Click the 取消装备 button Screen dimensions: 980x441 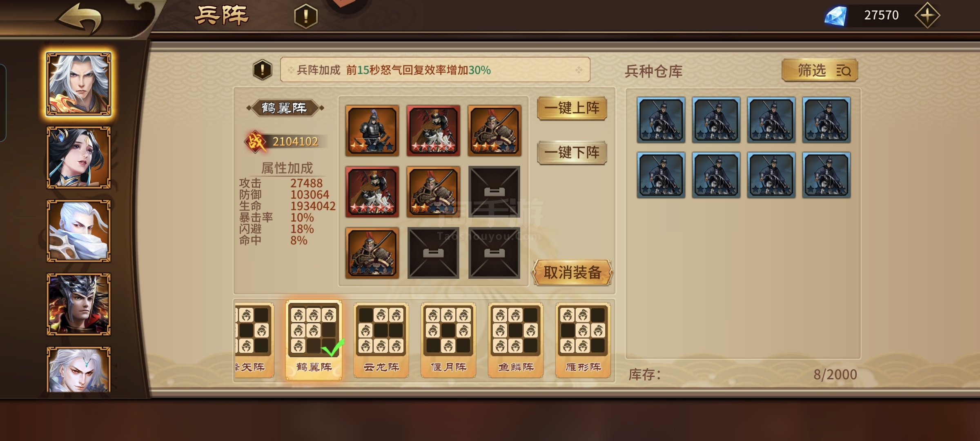(572, 272)
